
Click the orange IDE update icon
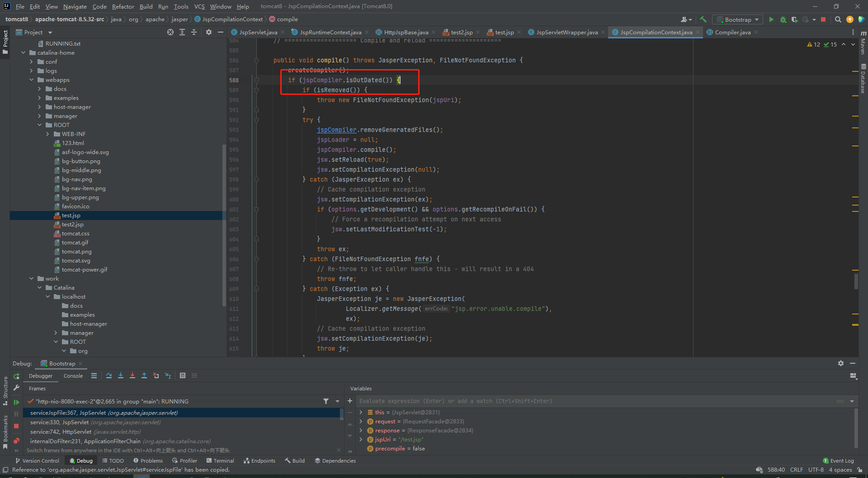(850, 19)
